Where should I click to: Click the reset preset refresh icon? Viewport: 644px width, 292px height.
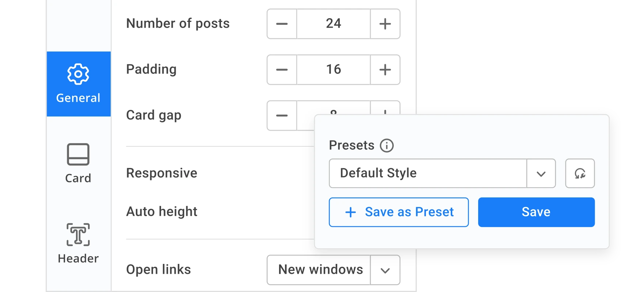580,173
